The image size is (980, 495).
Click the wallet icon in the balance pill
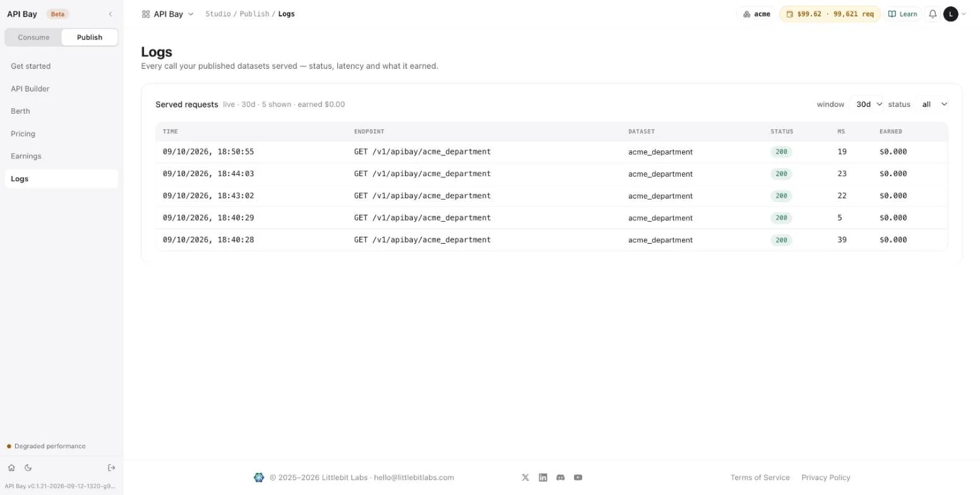(789, 14)
